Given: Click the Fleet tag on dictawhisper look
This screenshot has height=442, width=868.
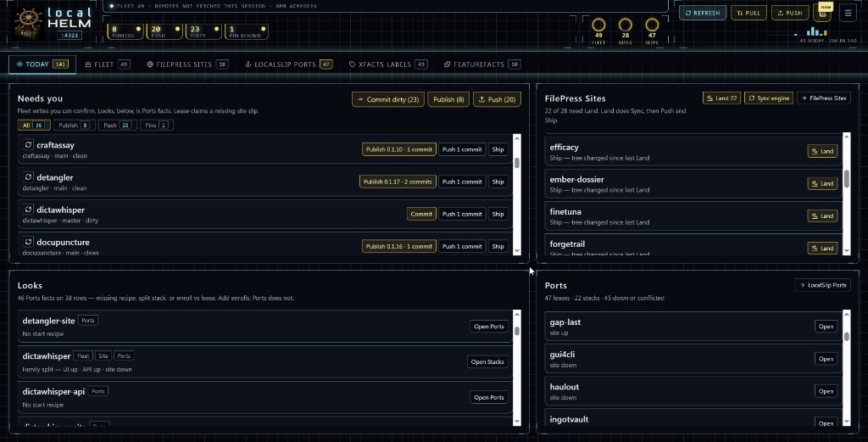Looking at the screenshot, I should 83,355.
